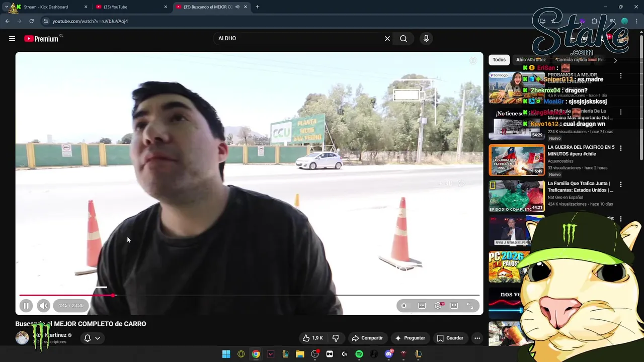Toggle channel notification bell
Screen dimensions: 644x362
tap(87, 338)
